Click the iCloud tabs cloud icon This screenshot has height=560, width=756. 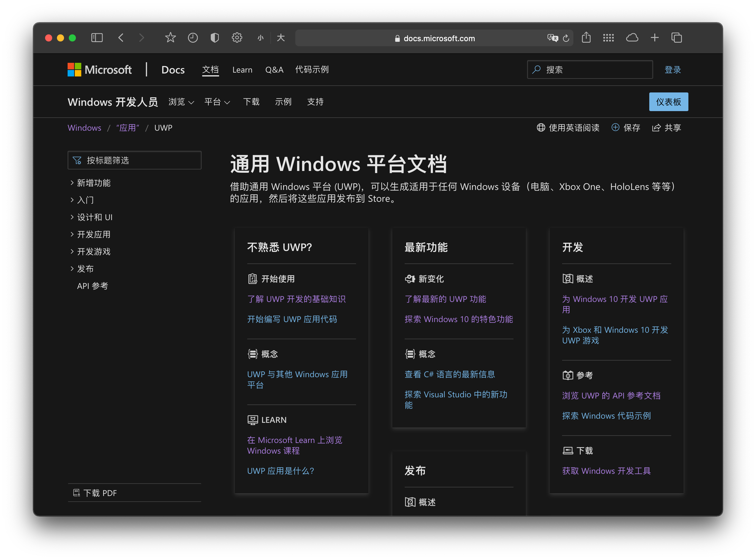click(x=632, y=38)
